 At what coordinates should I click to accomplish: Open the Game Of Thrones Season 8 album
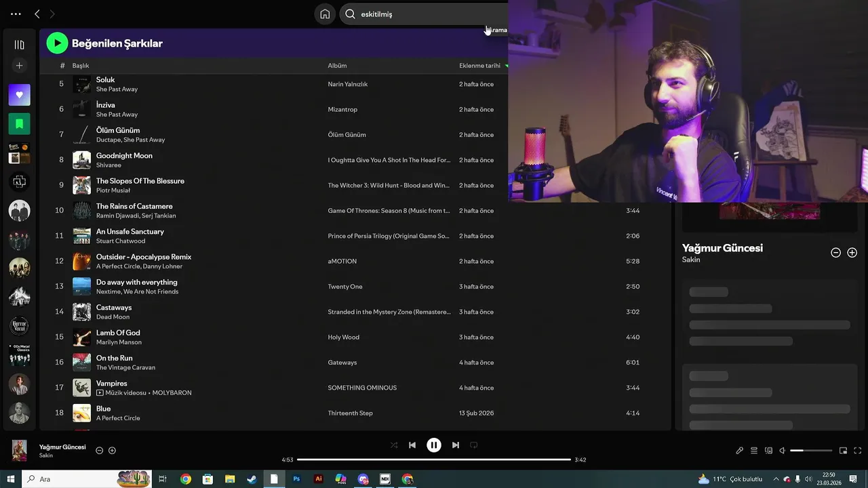point(389,211)
